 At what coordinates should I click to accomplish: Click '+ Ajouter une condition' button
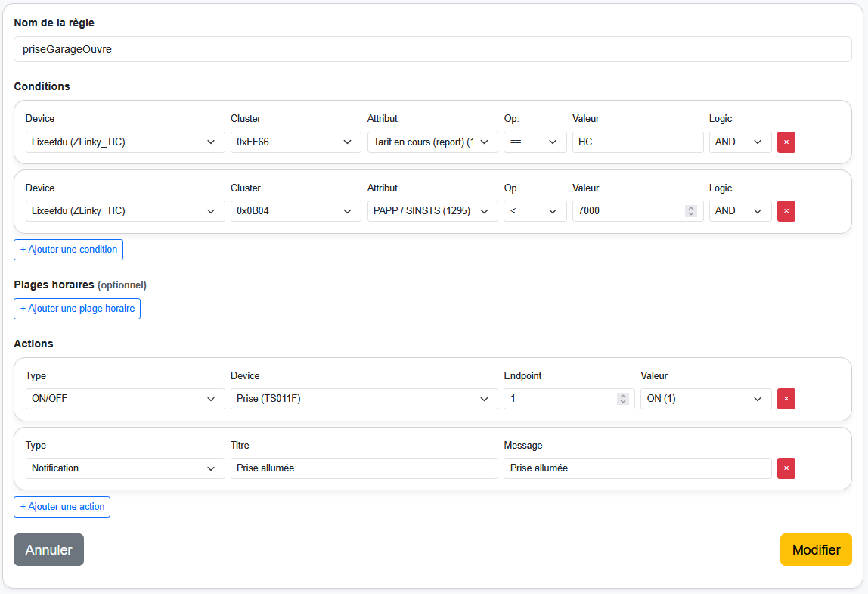point(69,250)
